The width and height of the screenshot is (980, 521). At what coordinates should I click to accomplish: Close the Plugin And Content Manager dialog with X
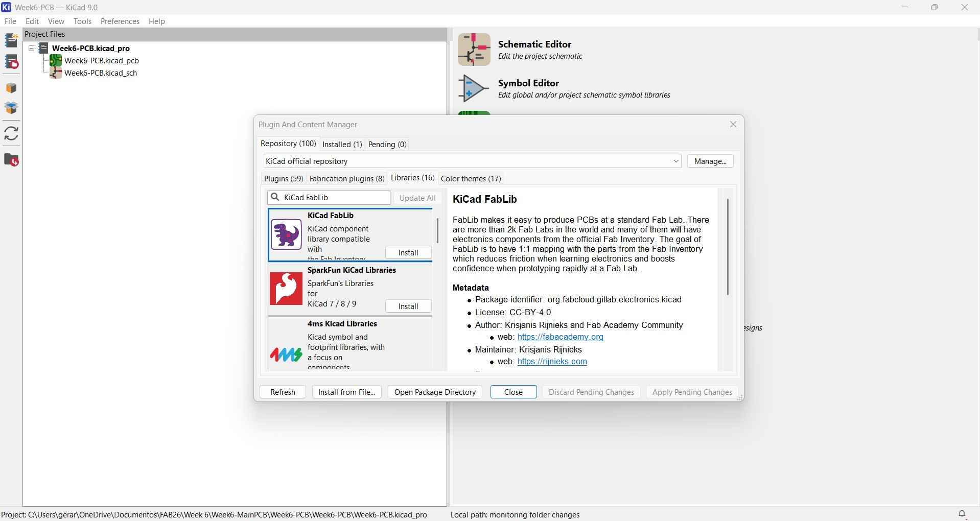733,125
